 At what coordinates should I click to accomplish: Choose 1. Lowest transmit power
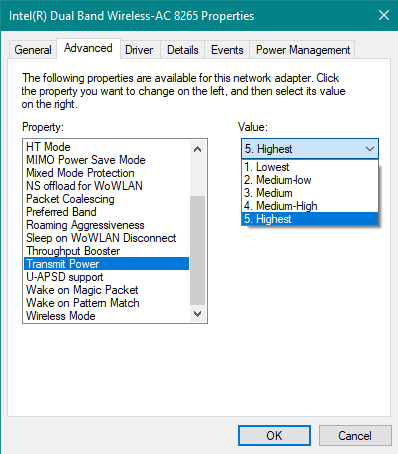310,167
